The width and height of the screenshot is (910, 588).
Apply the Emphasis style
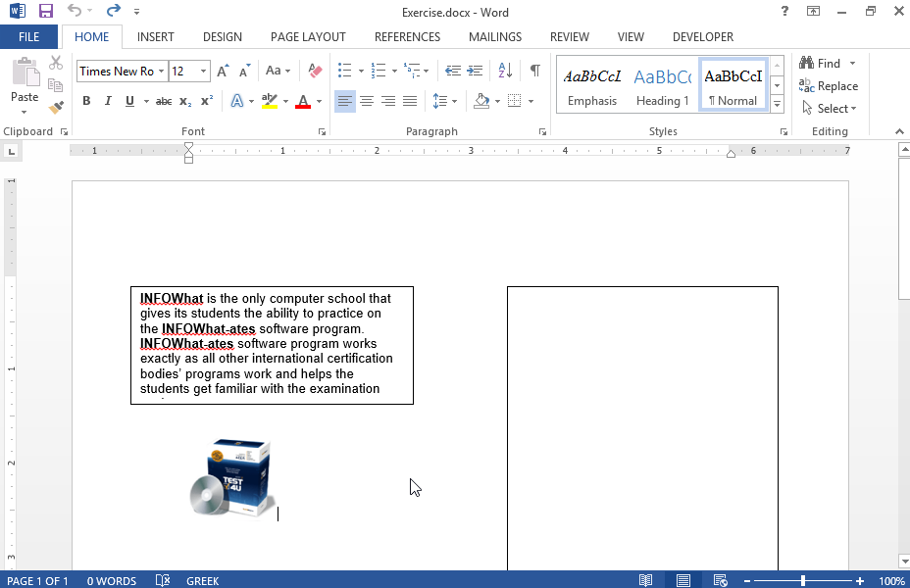click(592, 86)
